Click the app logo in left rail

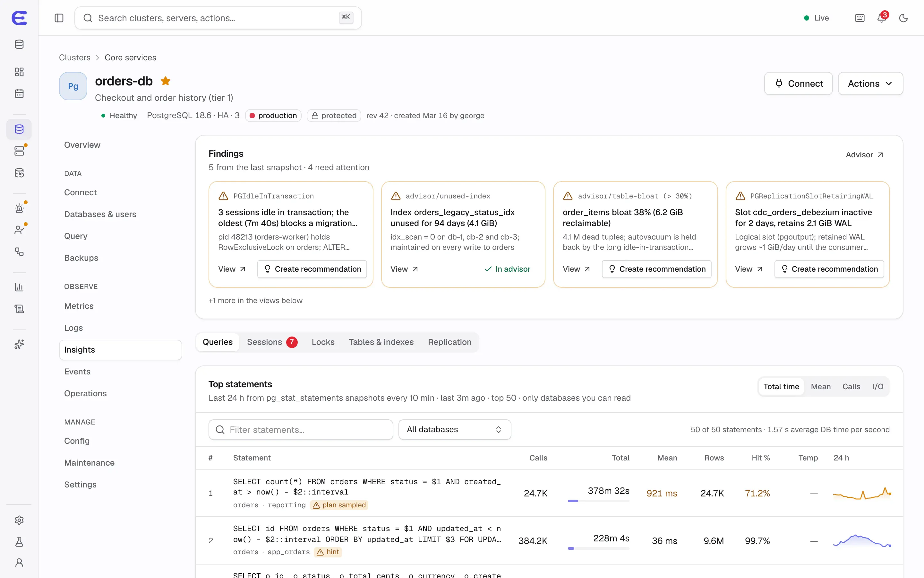pyautogui.click(x=19, y=18)
